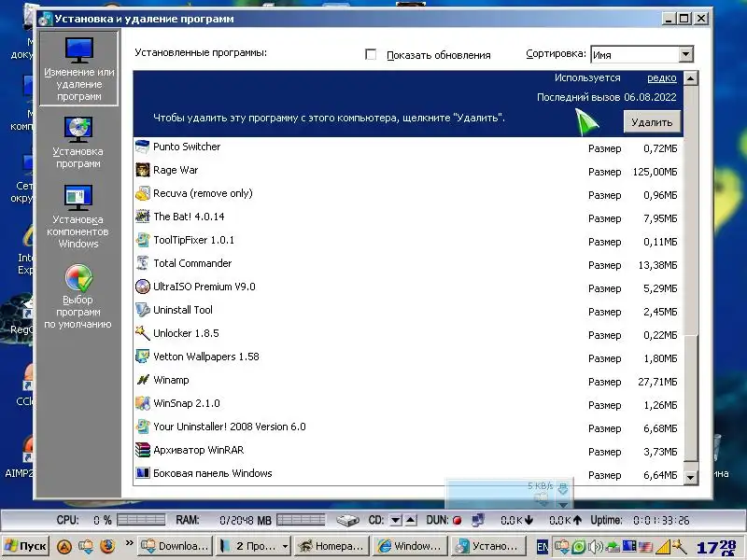
Task: Click the Uninstall Tool icon
Action: click(143, 310)
